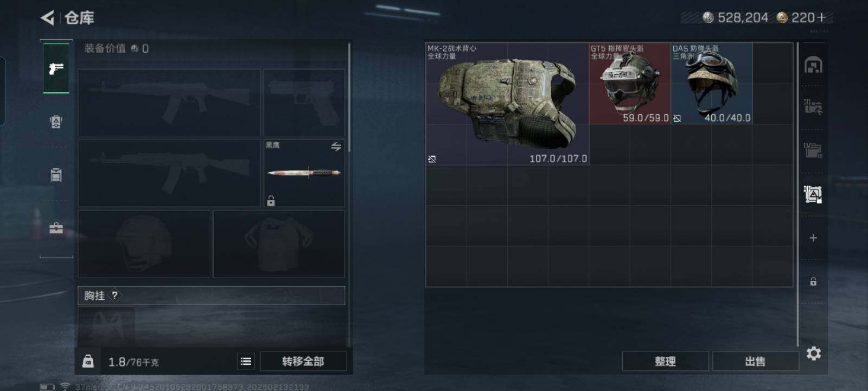Select the DAS ballistic helmet item
Viewport: 868px width, 391px height.
coord(712,84)
